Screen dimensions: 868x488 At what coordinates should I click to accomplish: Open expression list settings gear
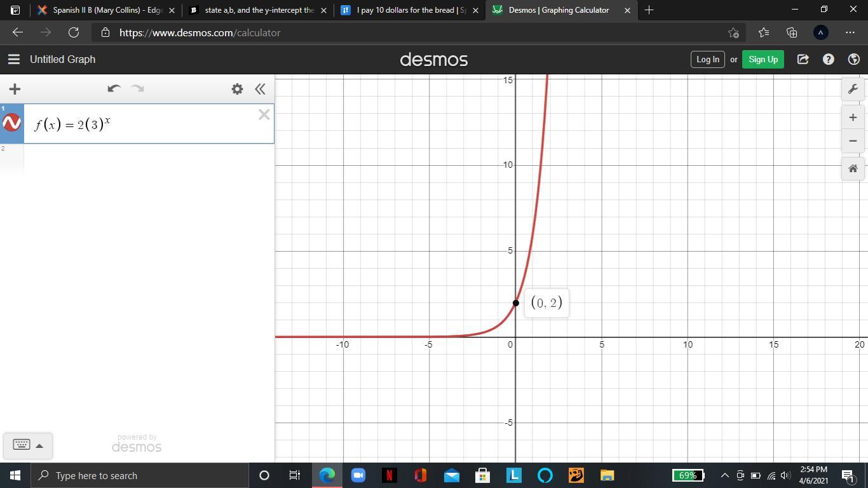click(237, 89)
